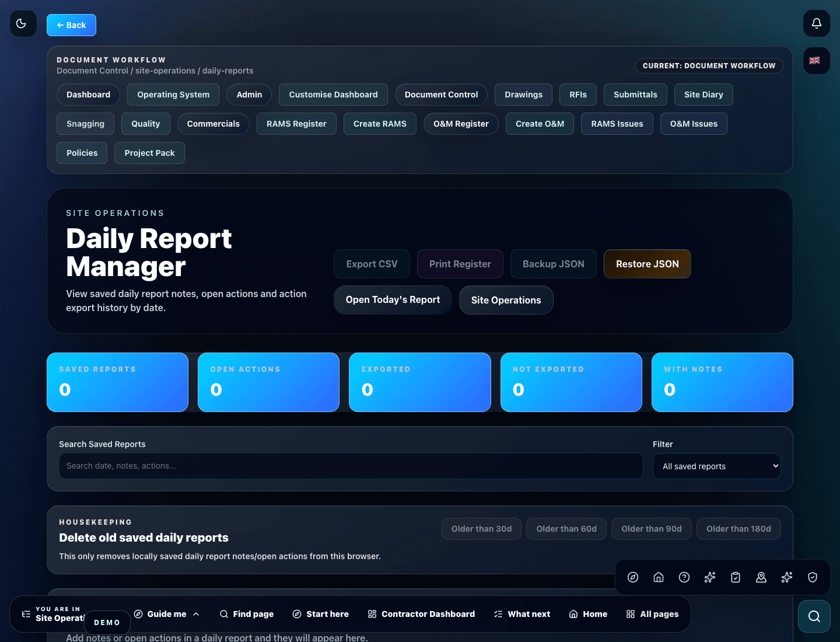Screen dimensions: 840x642
Task: Click the Open Actions stat card
Action: tap(268, 382)
